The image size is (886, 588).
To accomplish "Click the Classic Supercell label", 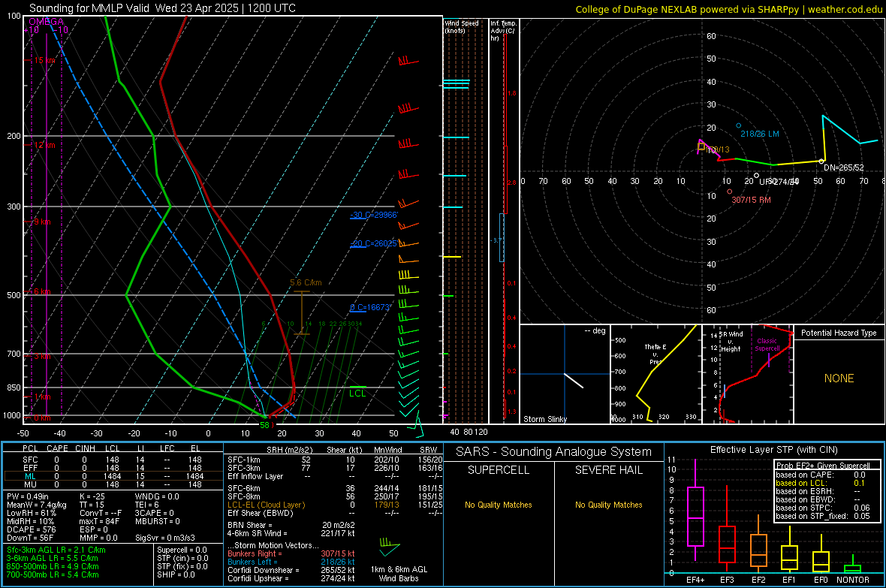I will (767, 345).
